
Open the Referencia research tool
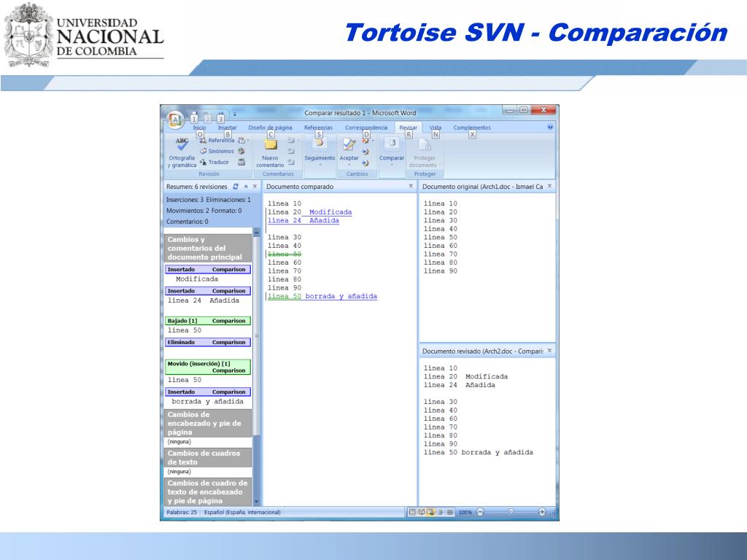[x=217, y=141]
